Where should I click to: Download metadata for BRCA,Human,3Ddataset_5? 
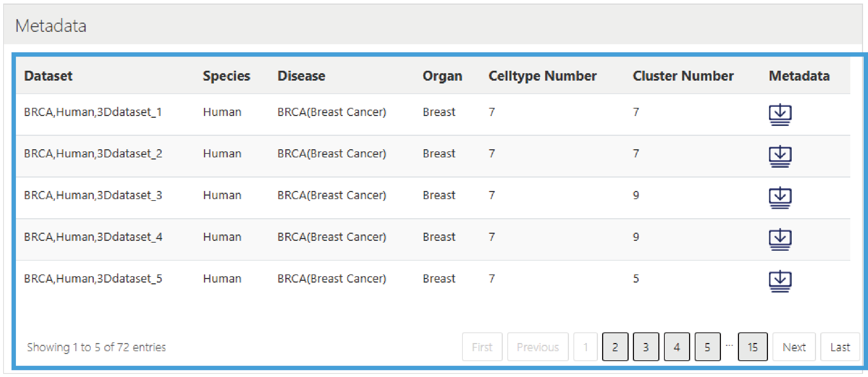(780, 281)
